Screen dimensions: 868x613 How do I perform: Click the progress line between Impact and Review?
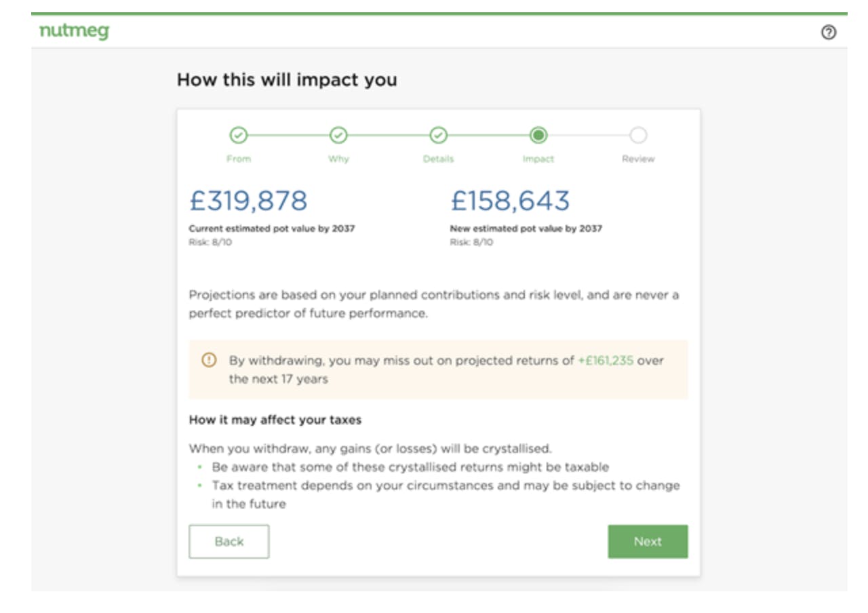tap(589, 136)
